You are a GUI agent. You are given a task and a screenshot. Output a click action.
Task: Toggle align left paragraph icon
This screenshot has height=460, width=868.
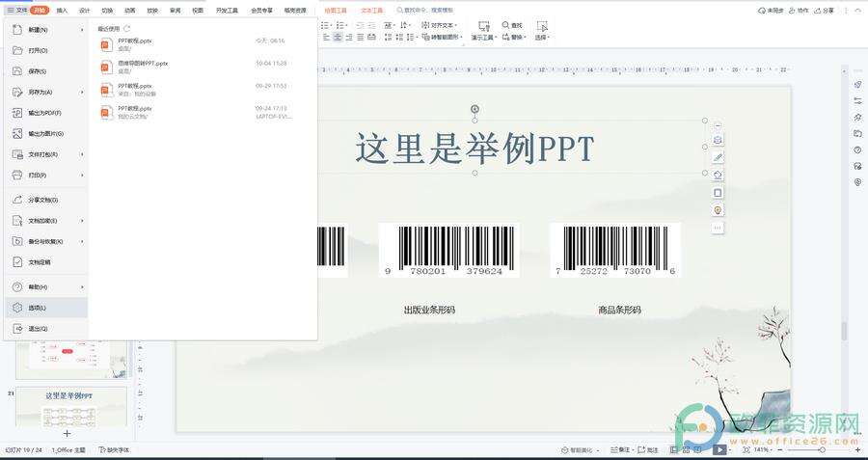[x=326, y=37]
